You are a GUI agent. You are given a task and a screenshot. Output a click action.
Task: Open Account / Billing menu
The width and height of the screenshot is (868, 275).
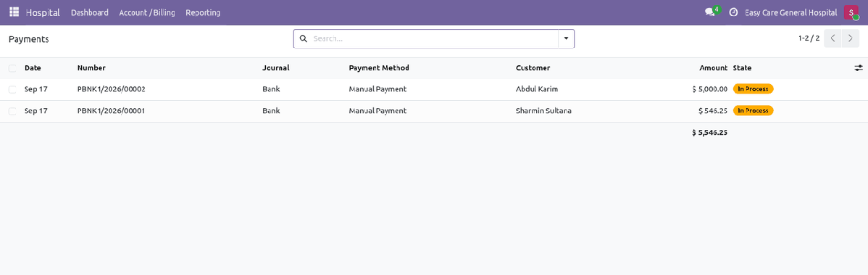coord(146,12)
